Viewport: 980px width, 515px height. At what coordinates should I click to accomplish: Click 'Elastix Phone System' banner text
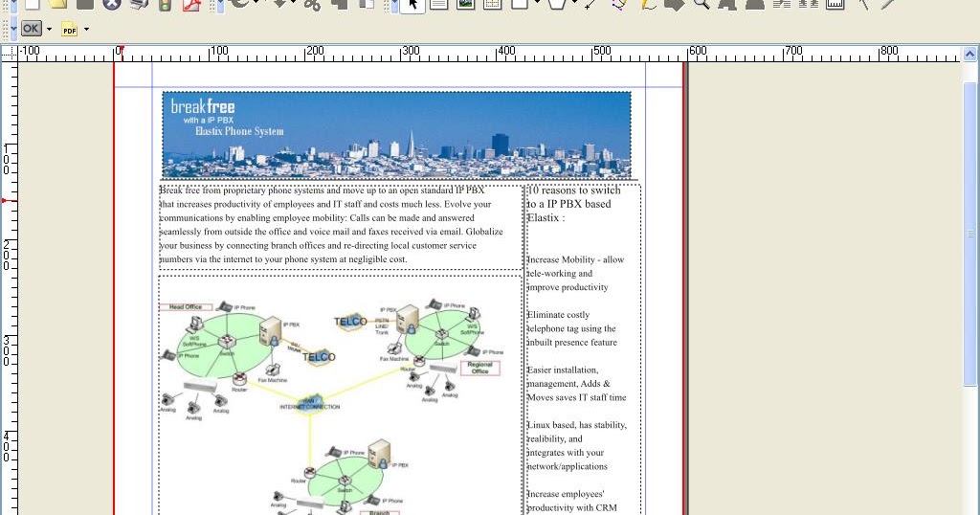coord(239,131)
